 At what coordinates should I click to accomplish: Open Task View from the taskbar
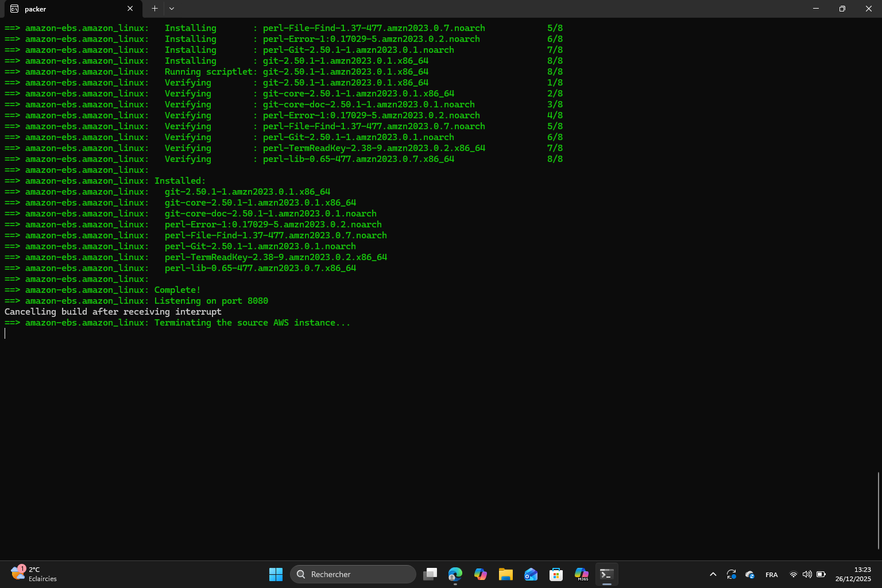coord(430,574)
